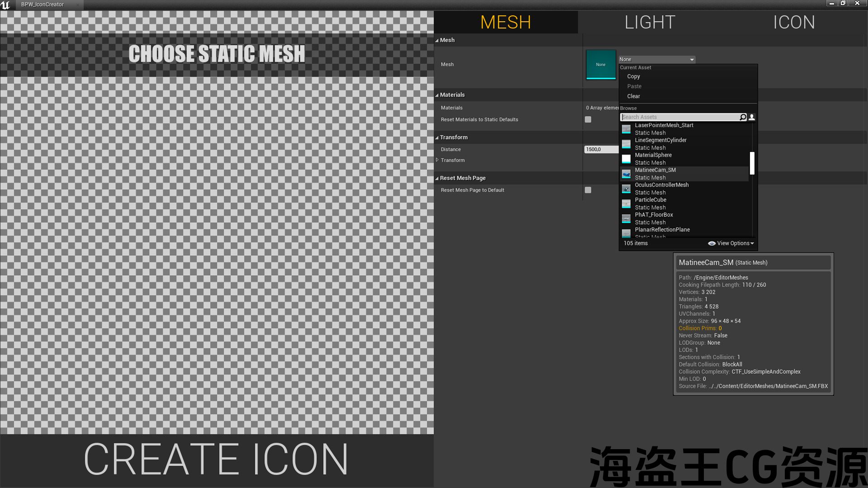The image size is (868, 488).
Task: Click the search magnifier icon in asset picker
Action: click(742, 117)
